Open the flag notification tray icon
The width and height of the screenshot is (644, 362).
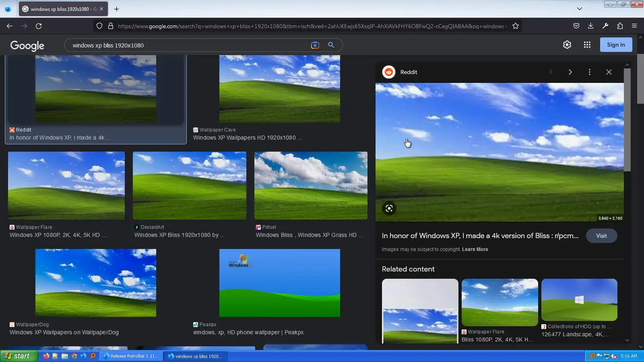[599, 356]
